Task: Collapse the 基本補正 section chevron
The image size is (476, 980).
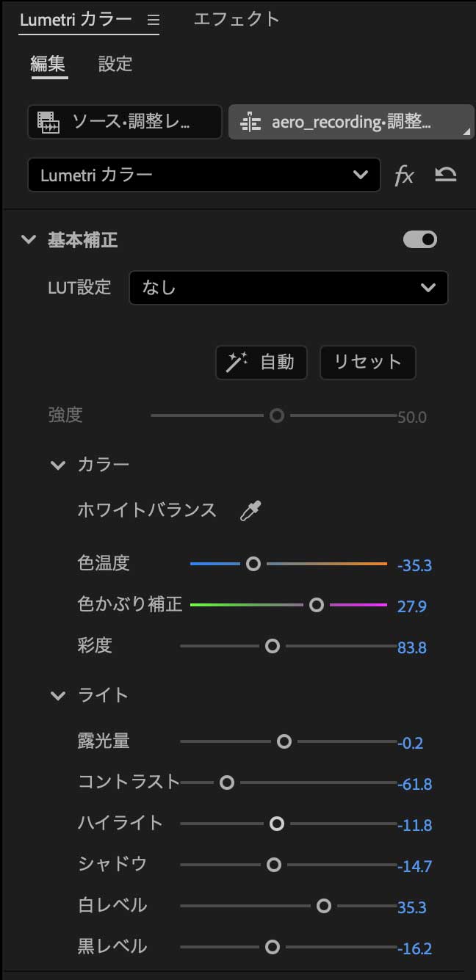Action: (x=28, y=239)
